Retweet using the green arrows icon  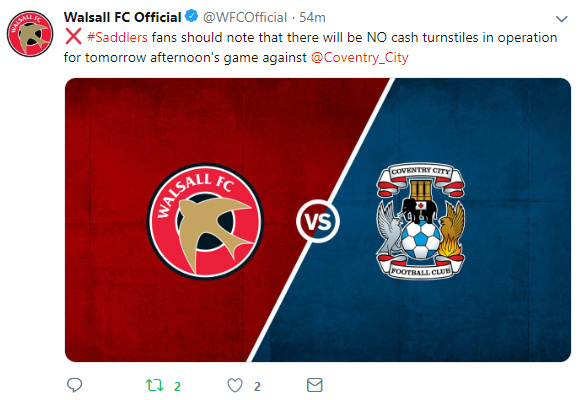tap(154, 385)
